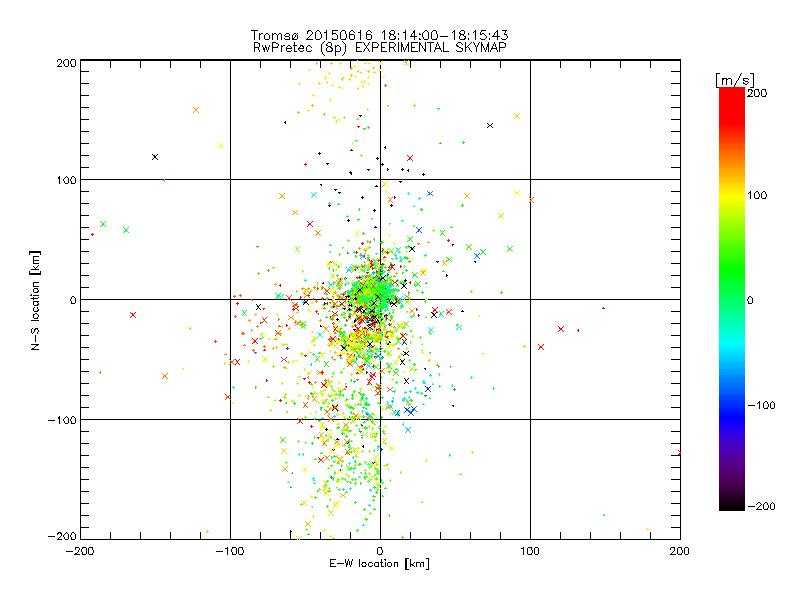
Task: Click the colorbar gradient strip
Action: 732,299
